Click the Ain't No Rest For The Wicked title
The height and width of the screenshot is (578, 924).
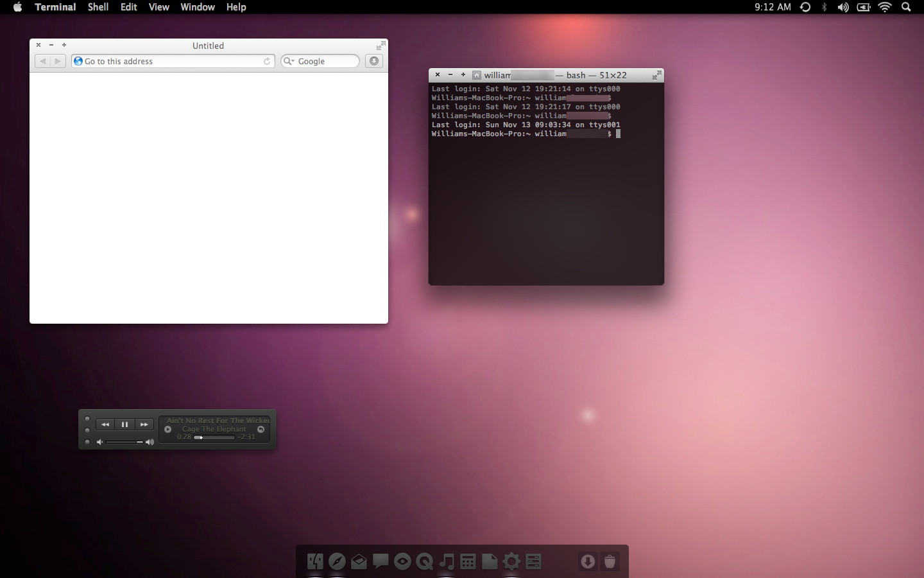coord(218,421)
